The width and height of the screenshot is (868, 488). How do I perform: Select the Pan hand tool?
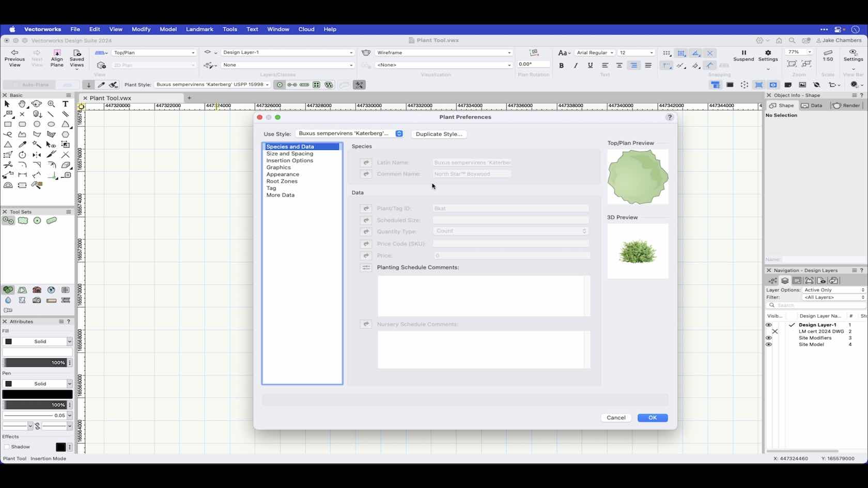(22, 104)
